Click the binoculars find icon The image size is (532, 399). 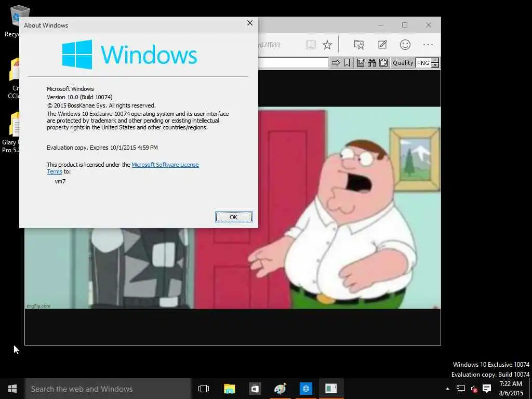pos(372,63)
